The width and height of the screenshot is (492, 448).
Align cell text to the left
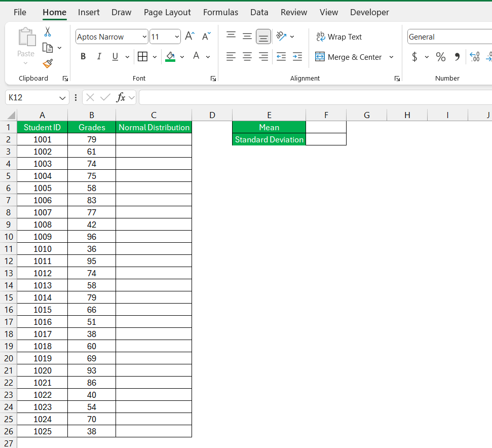[x=231, y=57]
